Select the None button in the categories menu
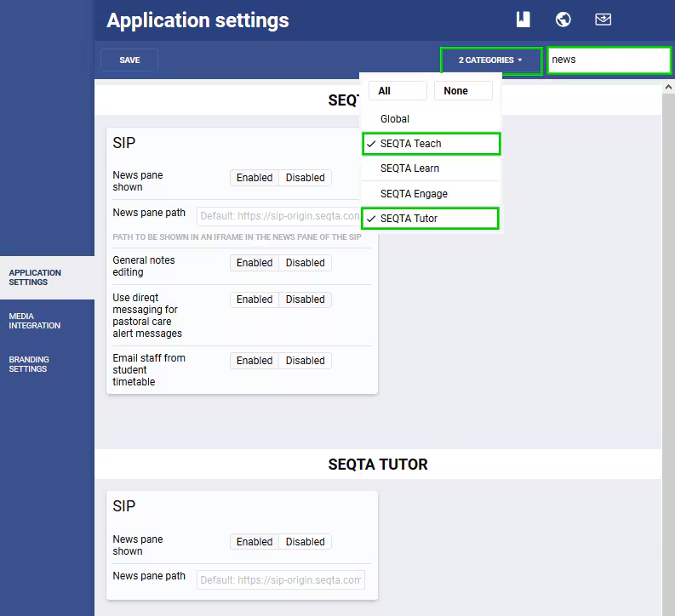 pos(463,91)
